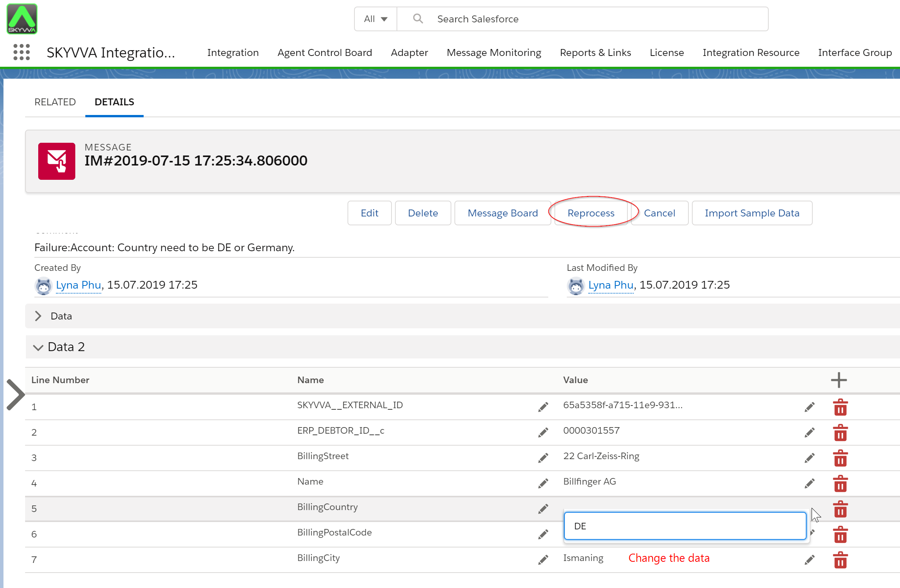Edit the Billfinger AG value pencil icon
This screenshot has height=588, width=900.
tap(810, 483)
